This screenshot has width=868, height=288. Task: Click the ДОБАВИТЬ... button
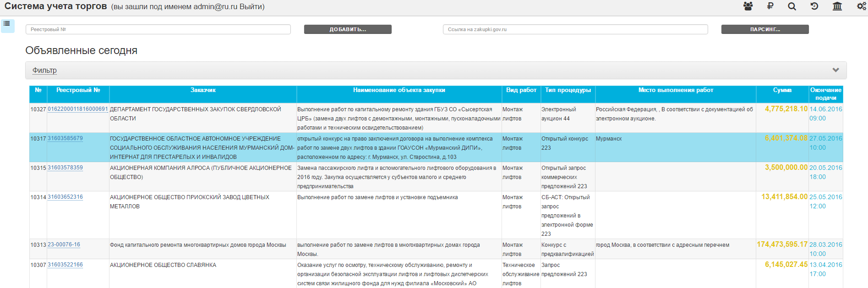point(348,29)
